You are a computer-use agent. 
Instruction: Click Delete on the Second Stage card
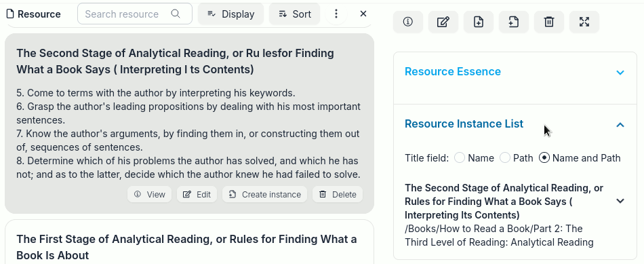pos(338,195)
